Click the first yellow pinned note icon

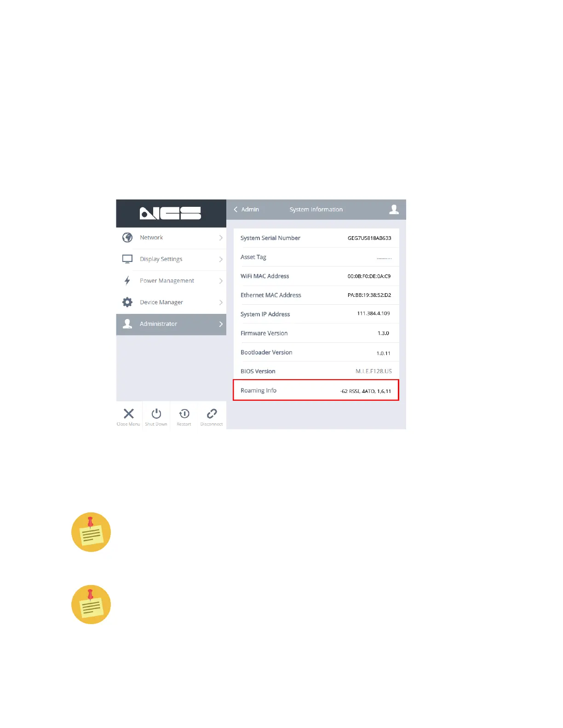91,532
